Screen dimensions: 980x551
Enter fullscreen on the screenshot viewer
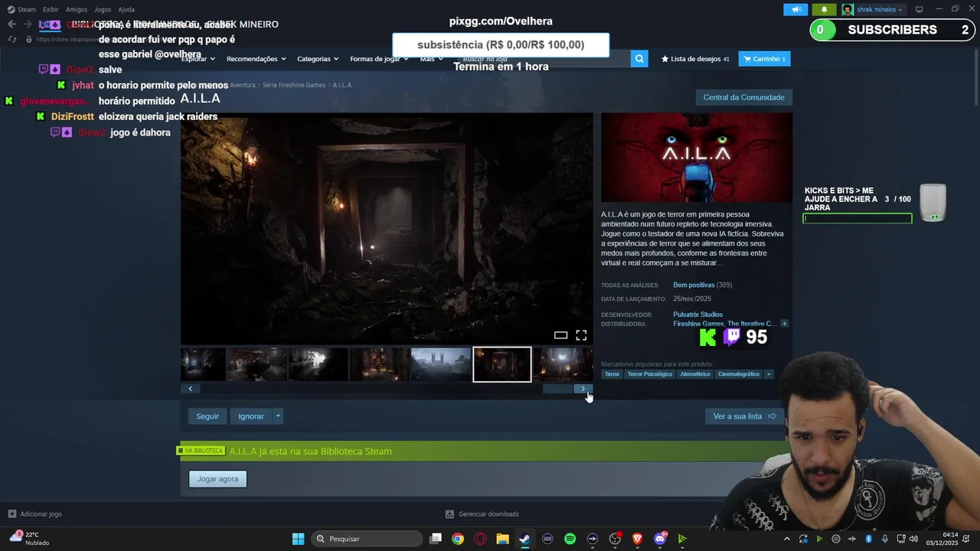581,335
